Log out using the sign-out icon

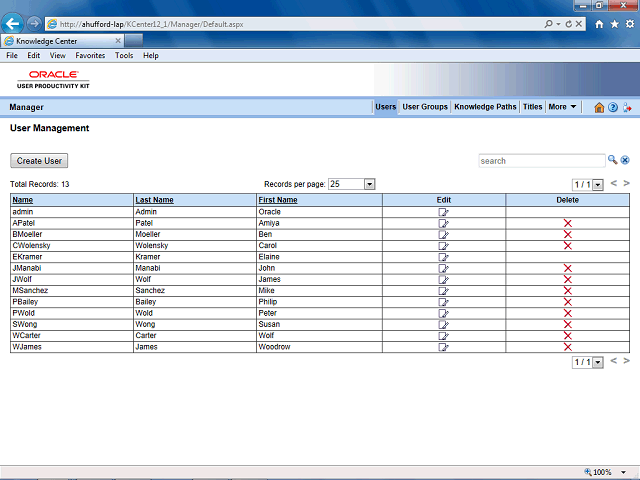pyautogui.click(x=627, y=107)
